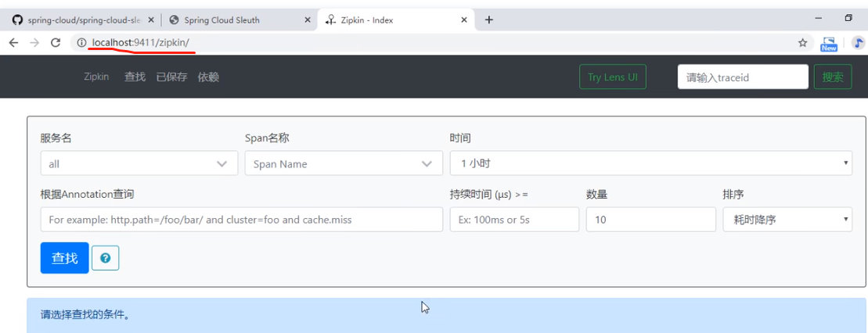
Task: Go back with browser back arrow
Action: 14,42
